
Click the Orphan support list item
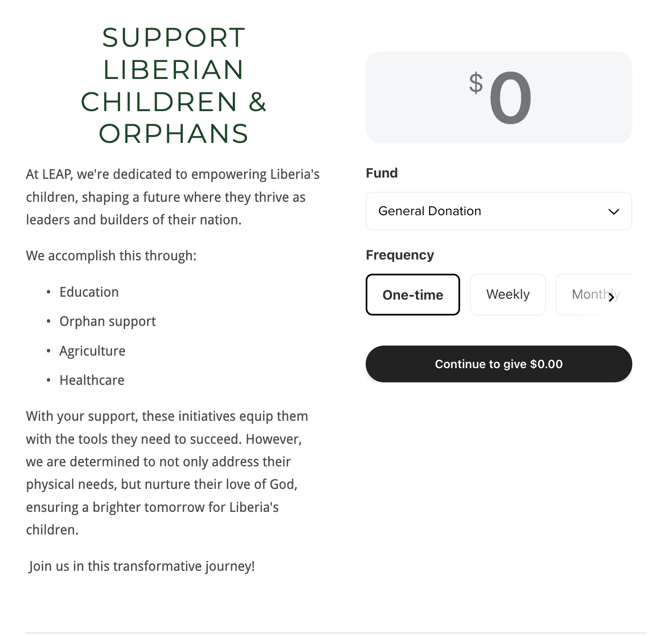point(107,321)
